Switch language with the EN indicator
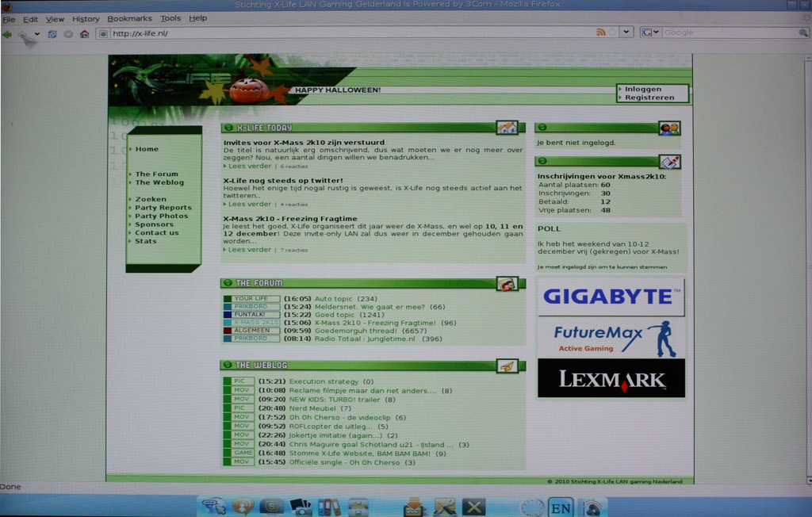The width and height of the screenshot is (812, 517). point(561,508)
